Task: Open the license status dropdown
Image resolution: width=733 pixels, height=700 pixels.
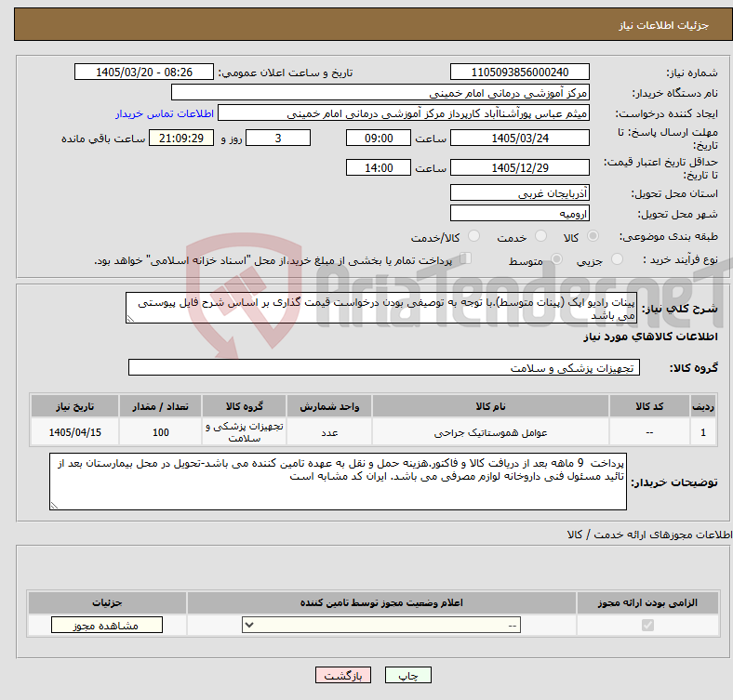Action: (381, 626)
